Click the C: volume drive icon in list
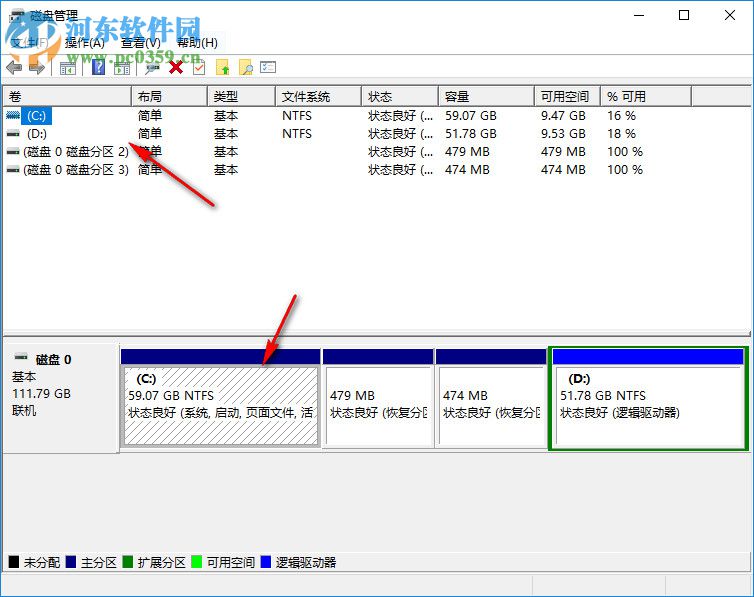Screen dimensions: 754x597 (x=13, y=115)
